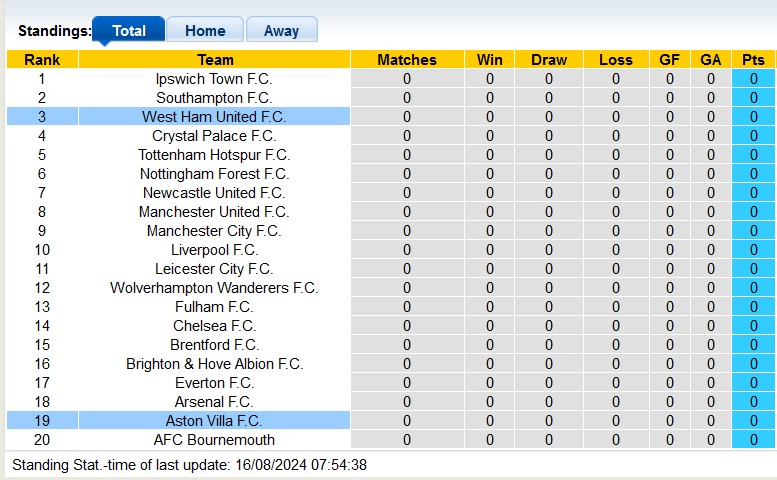Switch to the Total standings tab

[128, 31]
